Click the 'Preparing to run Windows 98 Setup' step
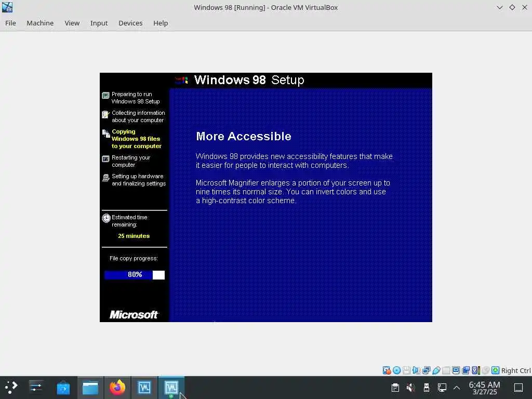The image size is (532, 399). (x=136, y=98)
